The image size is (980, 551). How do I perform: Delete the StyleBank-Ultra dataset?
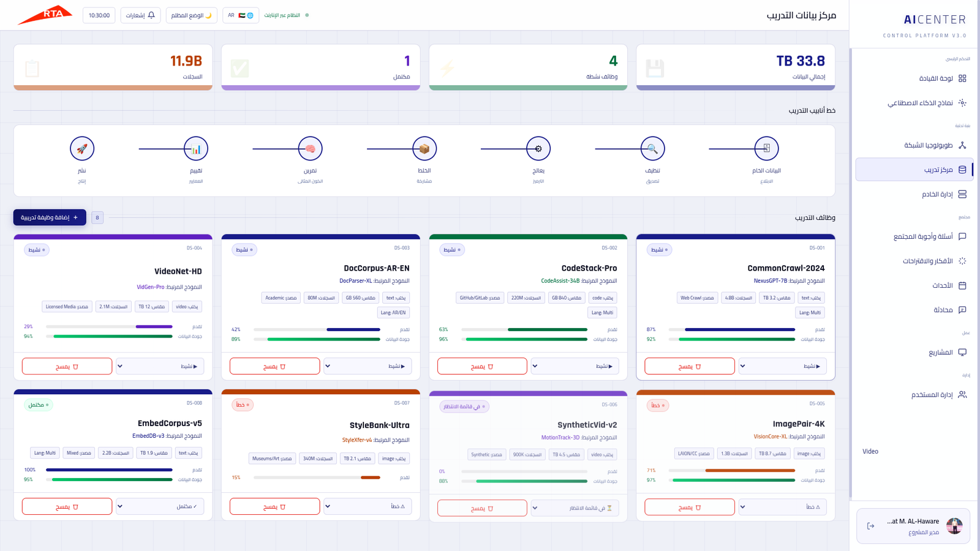click(274, 506)
